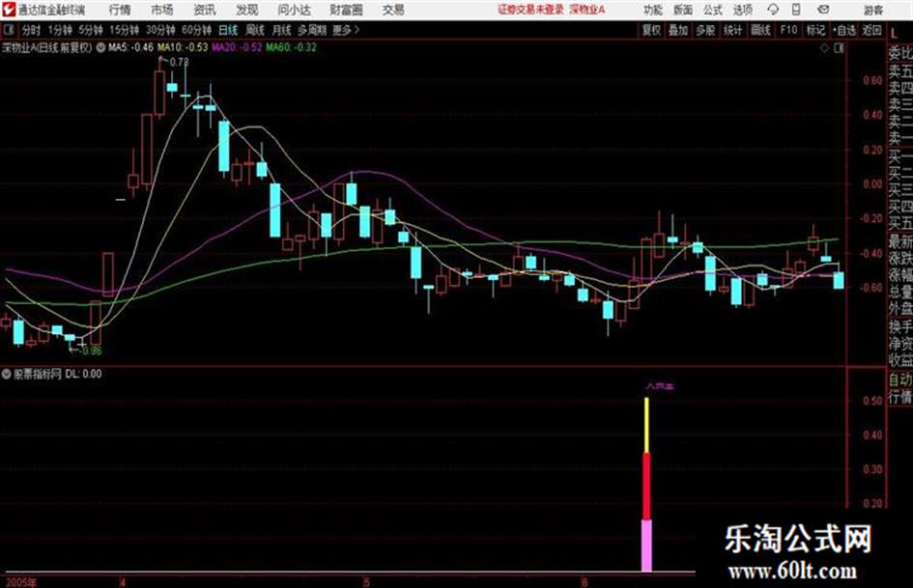Screen dimensions: 913x588
Task: Open the 选项 menu
Action: (x=742, y=10)
